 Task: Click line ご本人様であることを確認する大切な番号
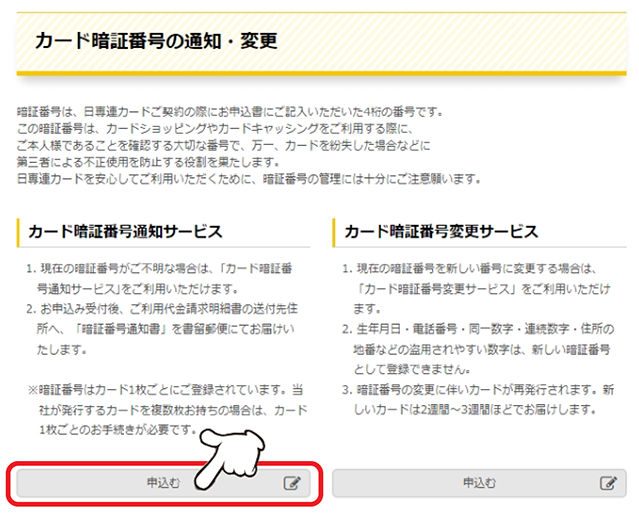[x=224, y=145]
